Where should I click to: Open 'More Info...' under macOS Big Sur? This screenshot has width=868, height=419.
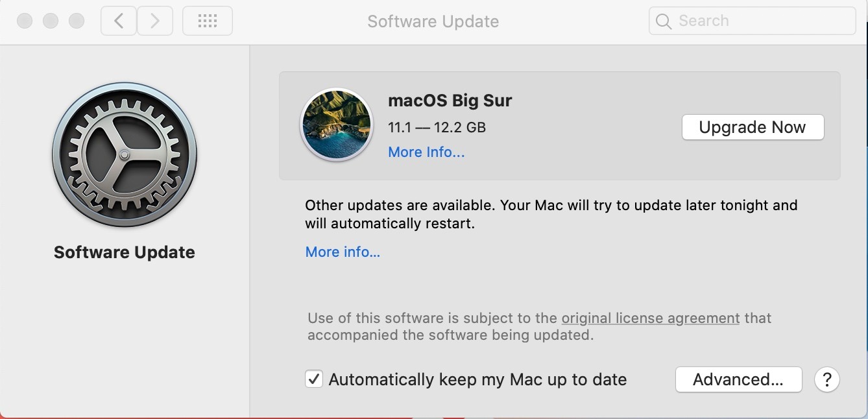pyautogui.click(x=426, y=152)
